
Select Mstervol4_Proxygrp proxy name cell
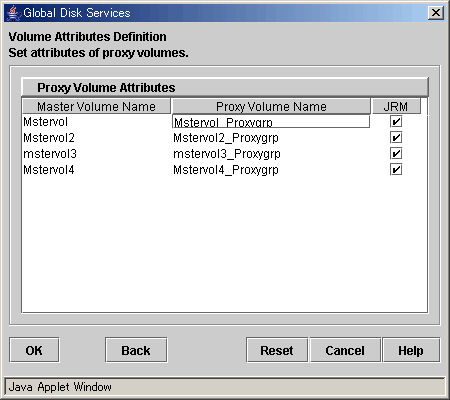coord(271,170)
